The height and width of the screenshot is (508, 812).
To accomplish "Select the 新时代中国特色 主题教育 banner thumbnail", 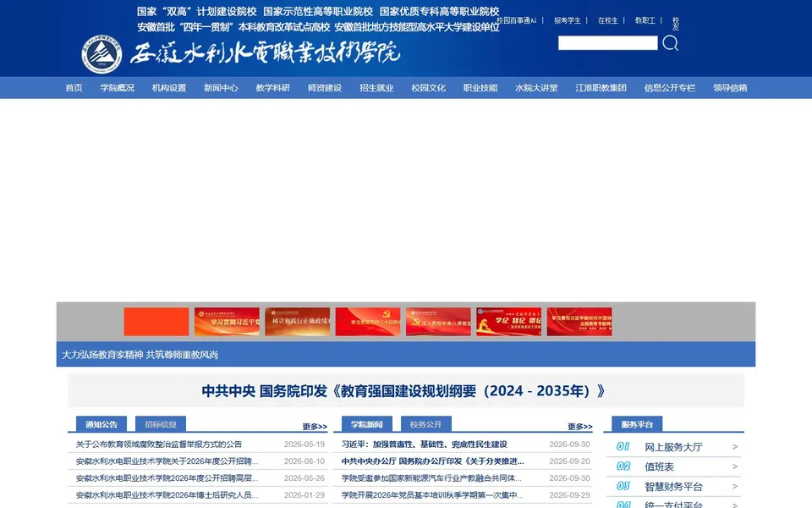I will [x=579, y=322].
